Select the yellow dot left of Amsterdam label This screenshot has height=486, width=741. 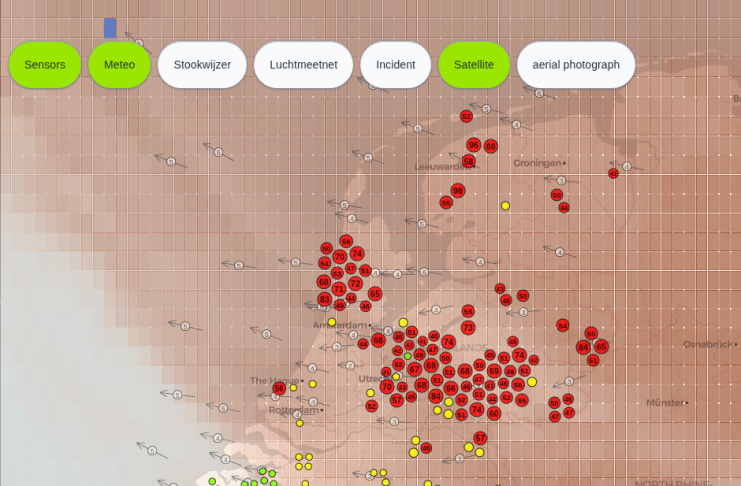pyautogui.click(x=332, y=322)
